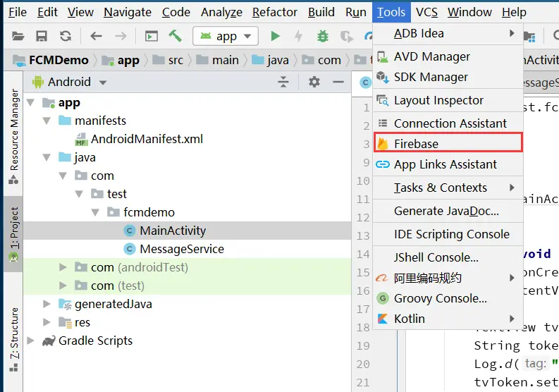The width and height of the screenshot is (559, 392).
Task: Click the AVD Manager icon in Tools menu
Action: click(x=383, y=56)
